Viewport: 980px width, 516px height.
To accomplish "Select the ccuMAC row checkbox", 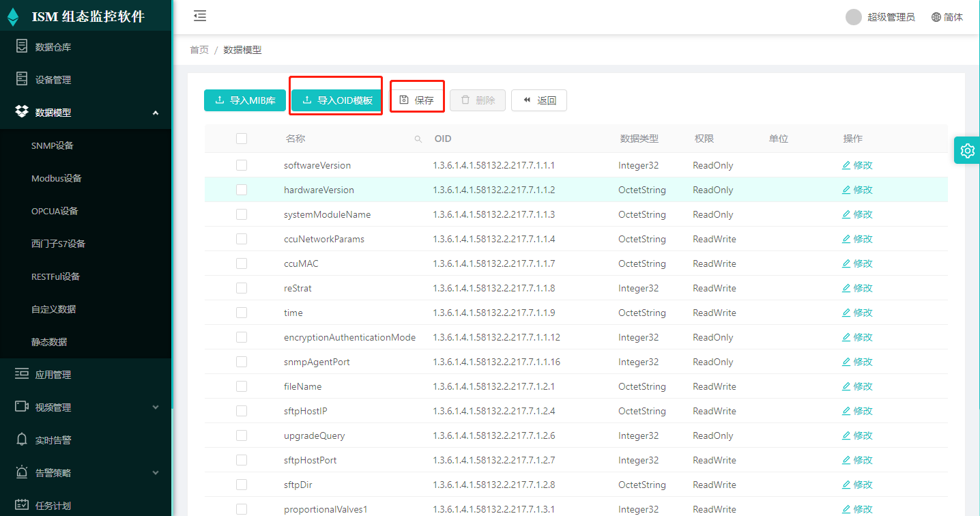I will tap(242, 263).
